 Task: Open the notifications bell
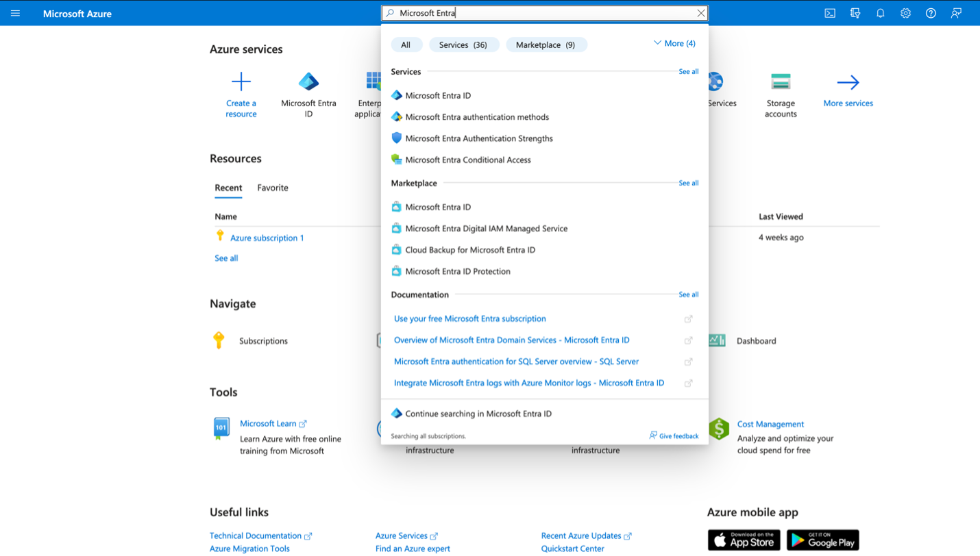click(x=881, y=13)
